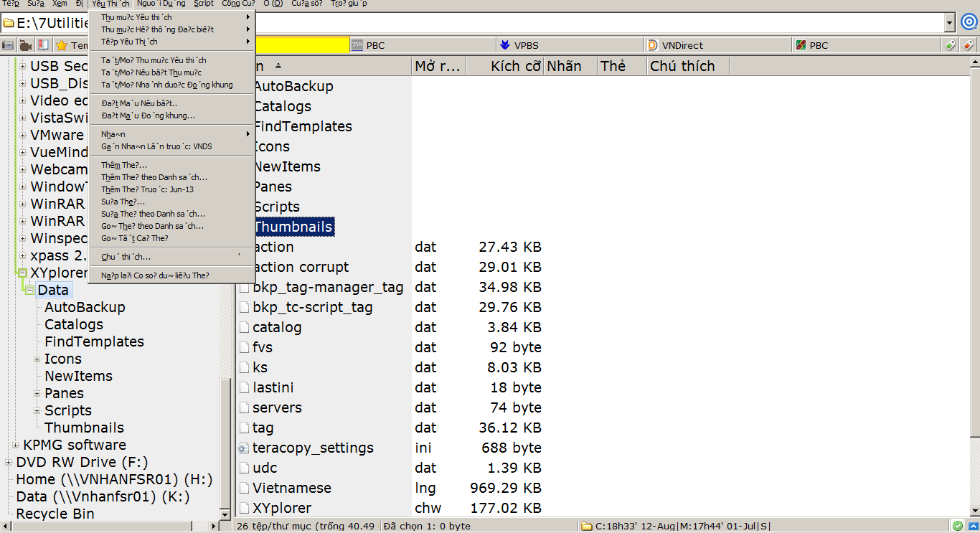The height and width of the screenshot is (533, 980).
Task: Click the camera icon in catalog toolbar
Action: [x=8, y=45]
